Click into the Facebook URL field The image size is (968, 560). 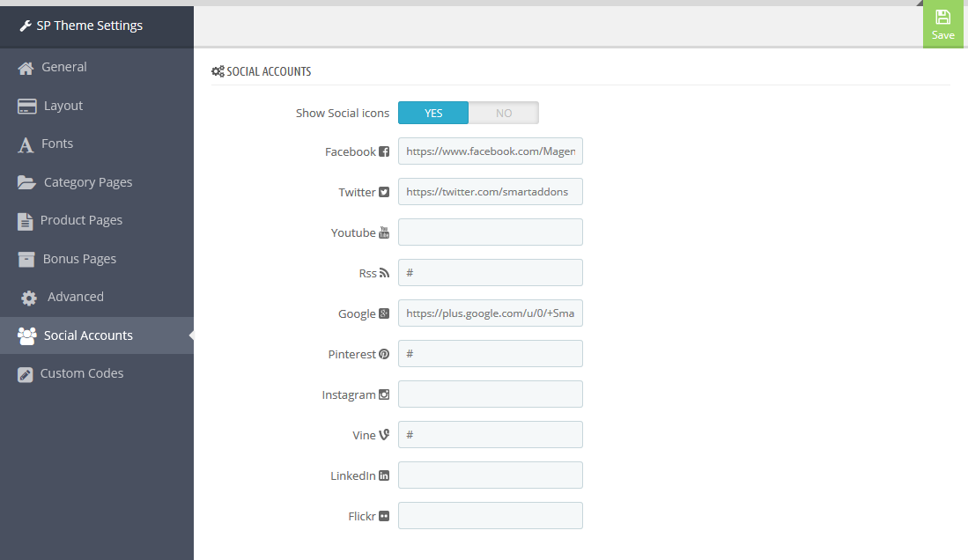(x=491, y=151)
